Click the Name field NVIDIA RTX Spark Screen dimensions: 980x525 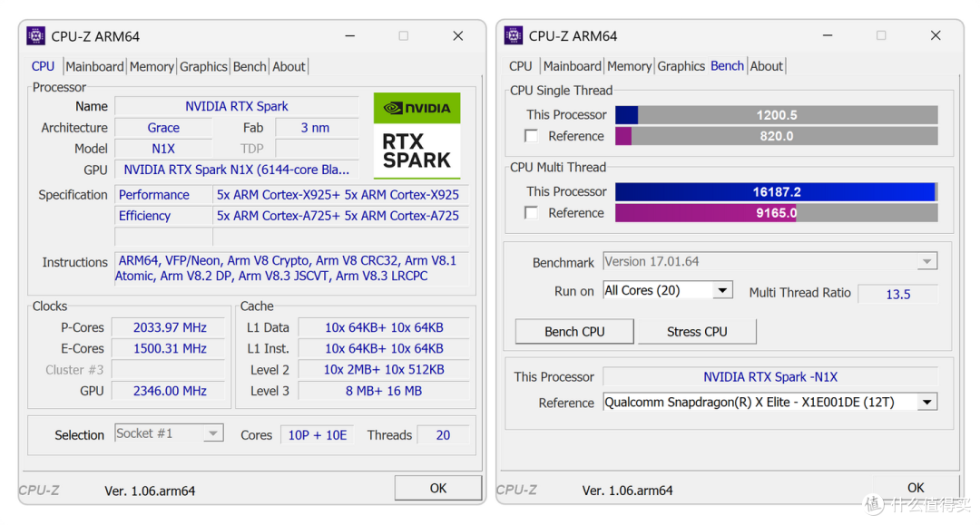coord(236,106)
